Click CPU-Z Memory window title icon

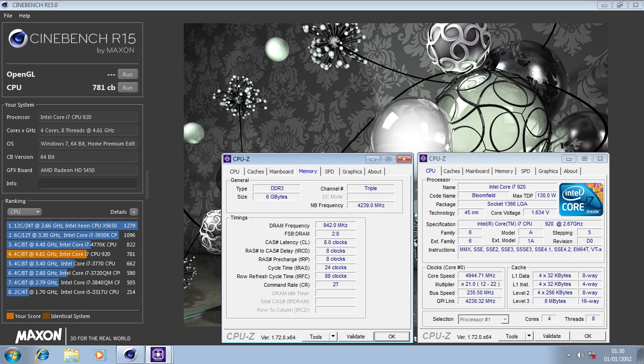coord(227,159)
